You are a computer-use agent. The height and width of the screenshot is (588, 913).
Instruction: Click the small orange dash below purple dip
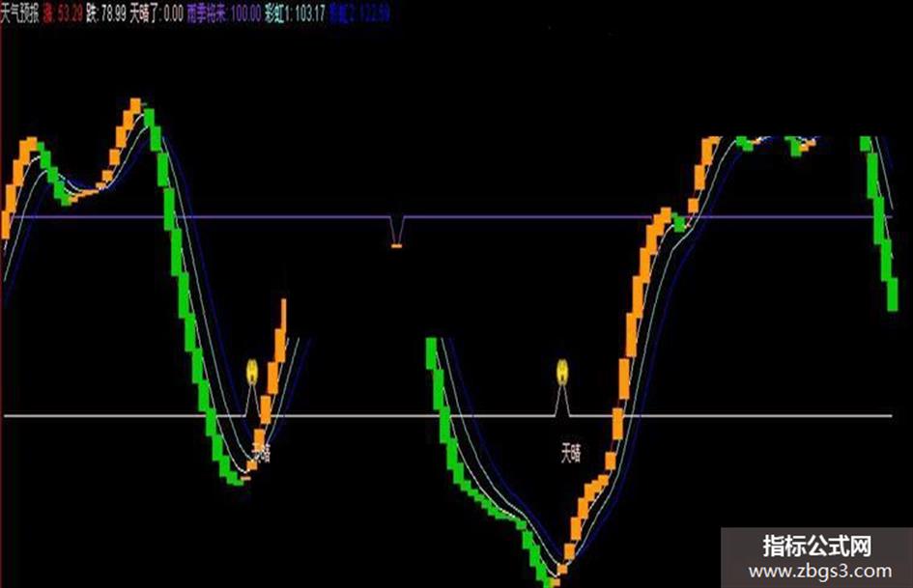point(396,246)
